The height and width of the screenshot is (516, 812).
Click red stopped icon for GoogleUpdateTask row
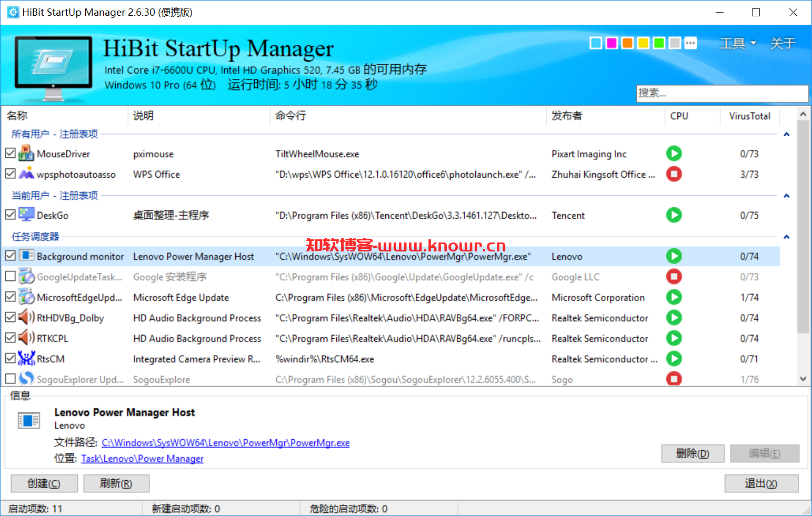[674, 276]
